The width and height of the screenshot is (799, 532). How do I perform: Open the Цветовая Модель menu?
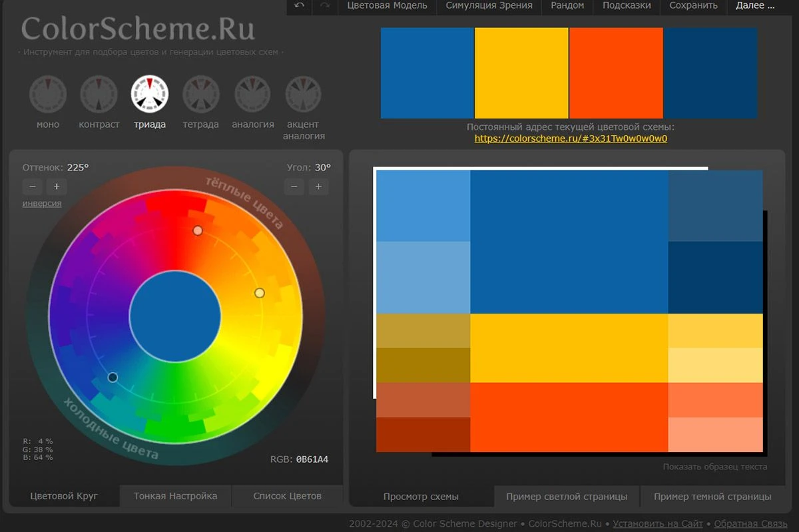pos(387,5)
